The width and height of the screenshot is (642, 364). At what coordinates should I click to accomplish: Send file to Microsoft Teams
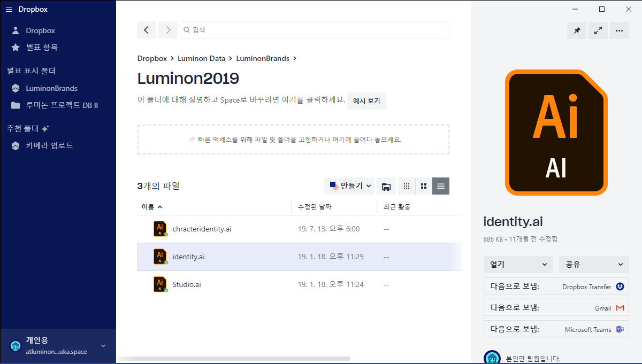tap(556, 329)
